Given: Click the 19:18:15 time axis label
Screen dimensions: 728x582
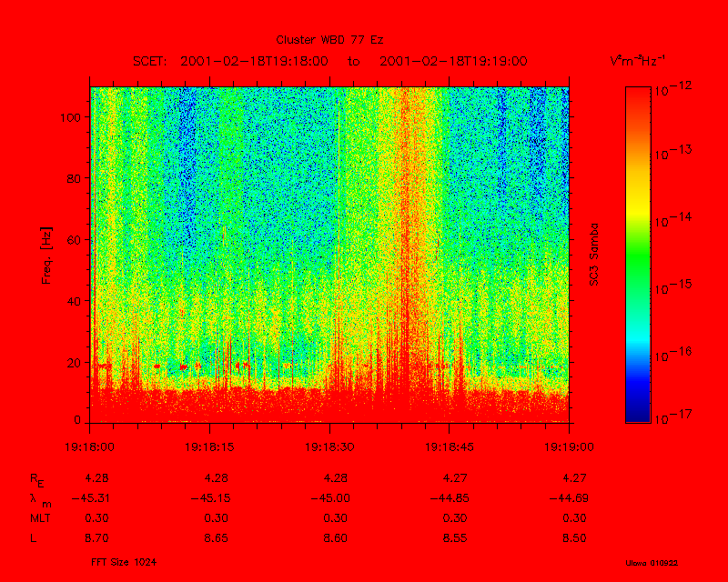Looking at the screenshot, I should tap(210, 447).
